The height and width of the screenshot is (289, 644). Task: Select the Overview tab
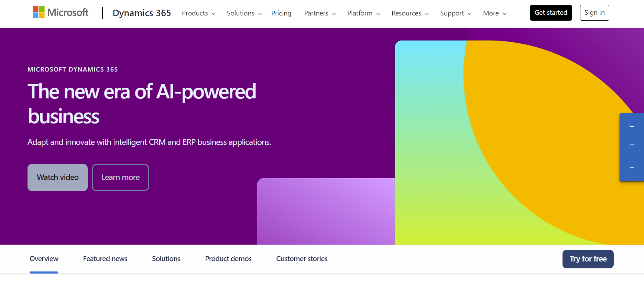click(x=44, y=259)
